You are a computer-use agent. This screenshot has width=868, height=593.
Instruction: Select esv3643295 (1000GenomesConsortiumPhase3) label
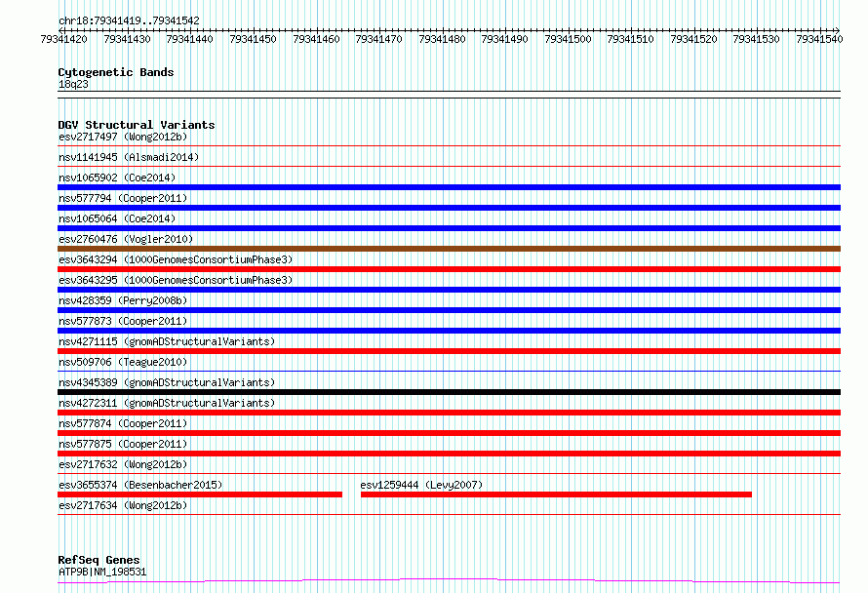pyautogui.click(x=176, y=280)
